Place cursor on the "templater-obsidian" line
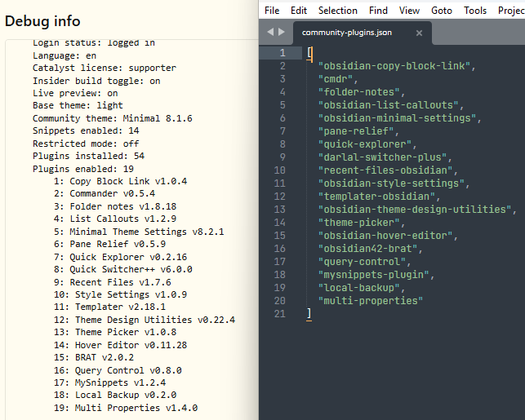This screenshot has width=525, height=420. point(371,197)
